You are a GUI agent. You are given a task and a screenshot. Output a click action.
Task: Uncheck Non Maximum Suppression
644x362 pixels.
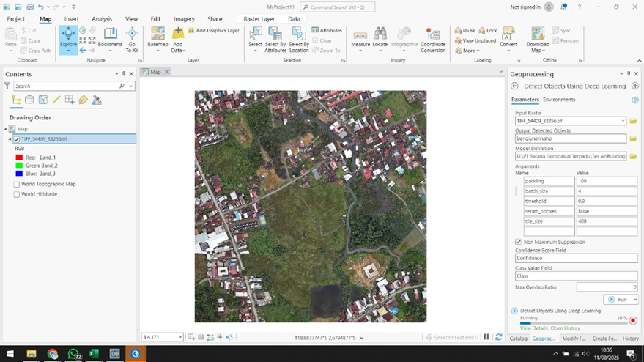point(518,242)
